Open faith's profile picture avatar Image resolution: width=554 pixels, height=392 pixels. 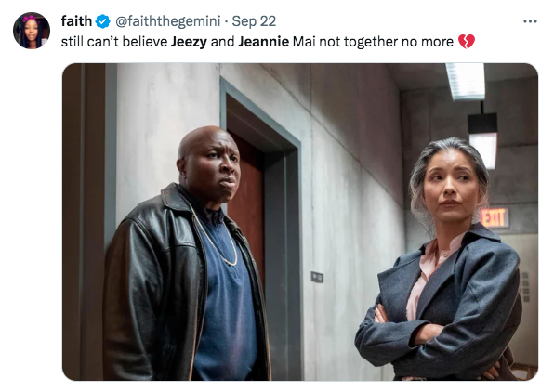32,31
